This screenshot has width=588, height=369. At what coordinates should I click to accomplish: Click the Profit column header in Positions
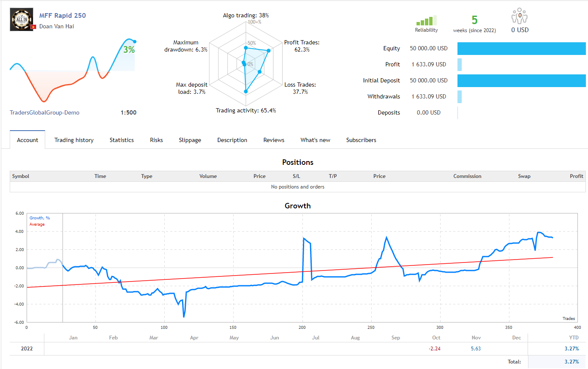pos(576,176)
